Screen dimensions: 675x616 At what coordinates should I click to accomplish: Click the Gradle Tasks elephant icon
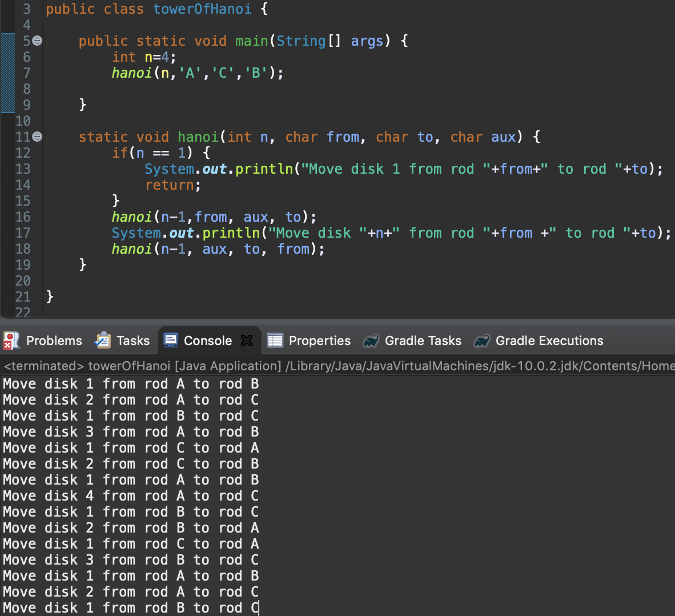point(372,340)
